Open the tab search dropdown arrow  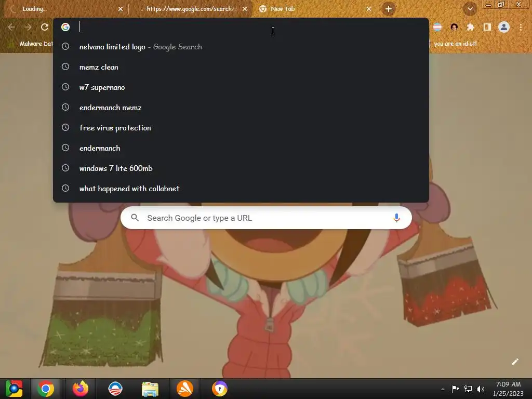coord(470,9)
